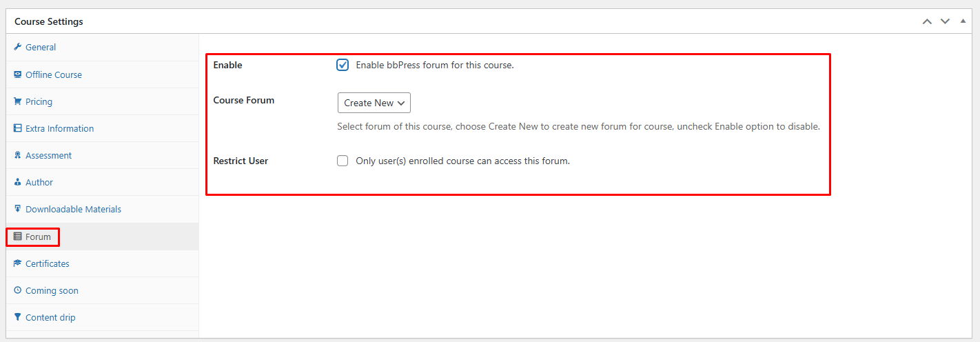Click the Certificates graduation cap icon

pos(18,263)
